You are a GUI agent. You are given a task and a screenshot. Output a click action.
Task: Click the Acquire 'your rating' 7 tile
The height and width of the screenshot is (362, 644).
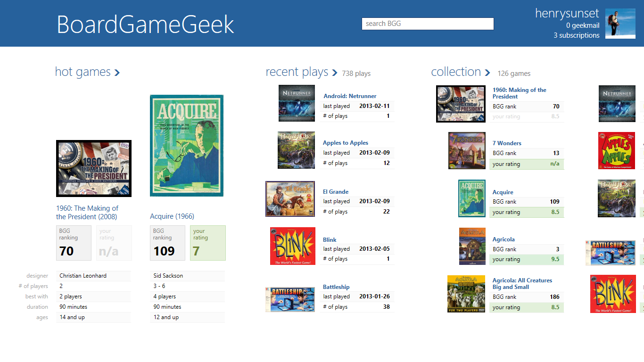pos(208,243)
